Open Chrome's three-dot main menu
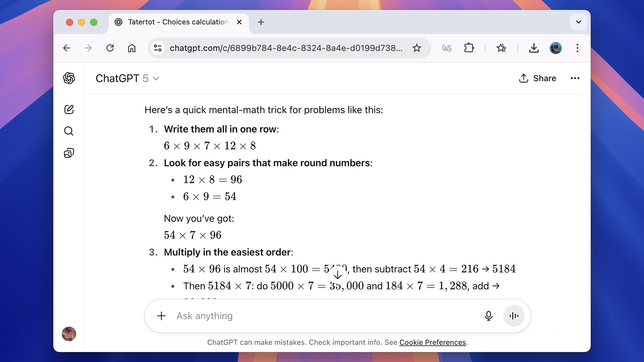 tap(577, 48)
